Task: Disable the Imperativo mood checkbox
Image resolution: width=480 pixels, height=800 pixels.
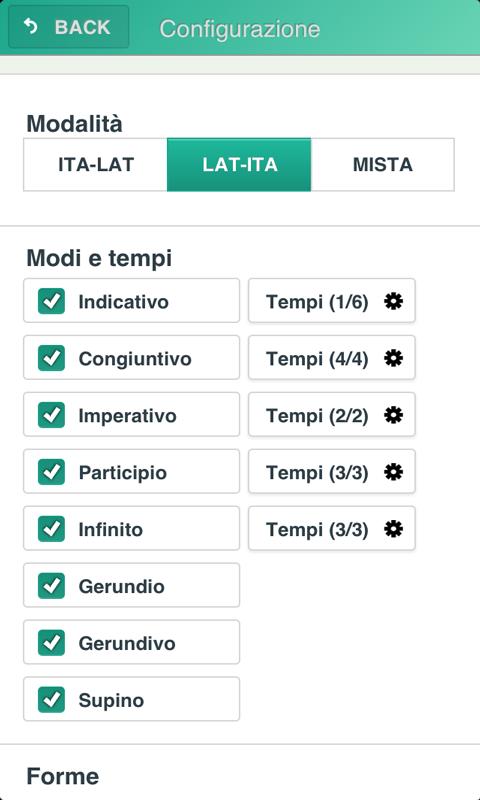Action: click(52, 415)
